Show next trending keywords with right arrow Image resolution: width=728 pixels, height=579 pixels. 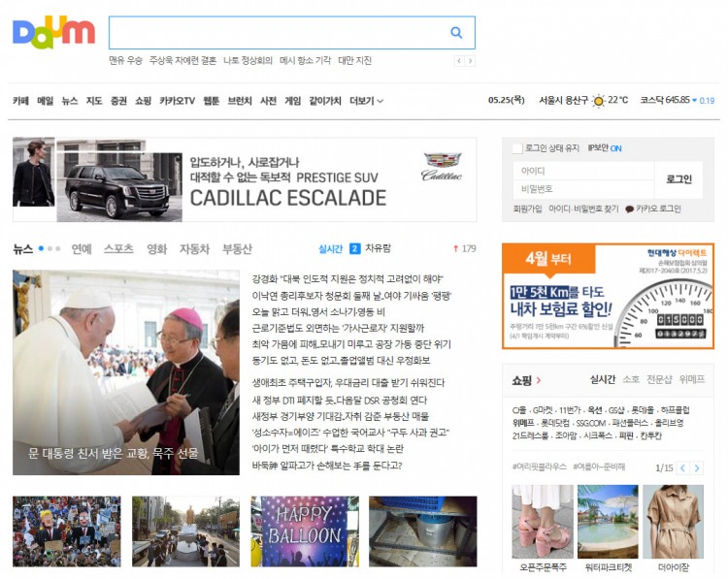click(471, 61)
